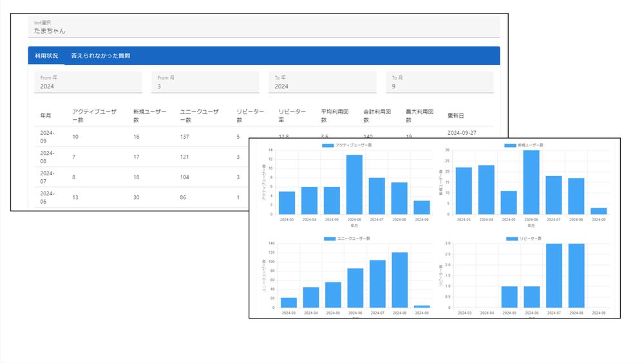The image size is (644, 363).
Task: Click the 年月 column header
Action: click(x=46, y=115)
